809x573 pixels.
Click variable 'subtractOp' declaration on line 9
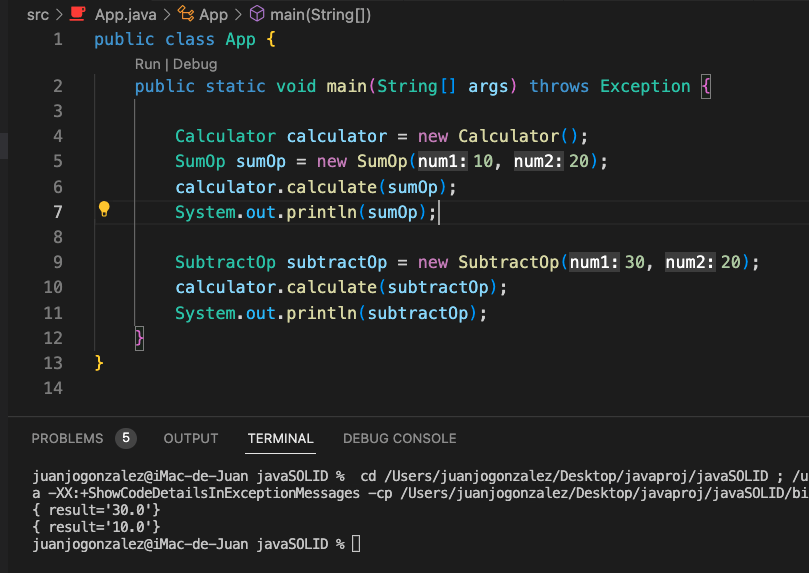337,263
